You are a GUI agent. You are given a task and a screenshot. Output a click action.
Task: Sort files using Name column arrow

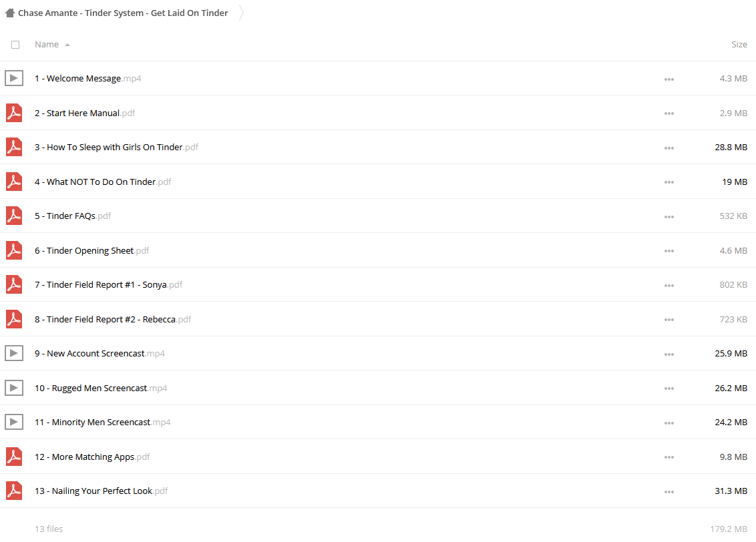click(x=67, y=45)
